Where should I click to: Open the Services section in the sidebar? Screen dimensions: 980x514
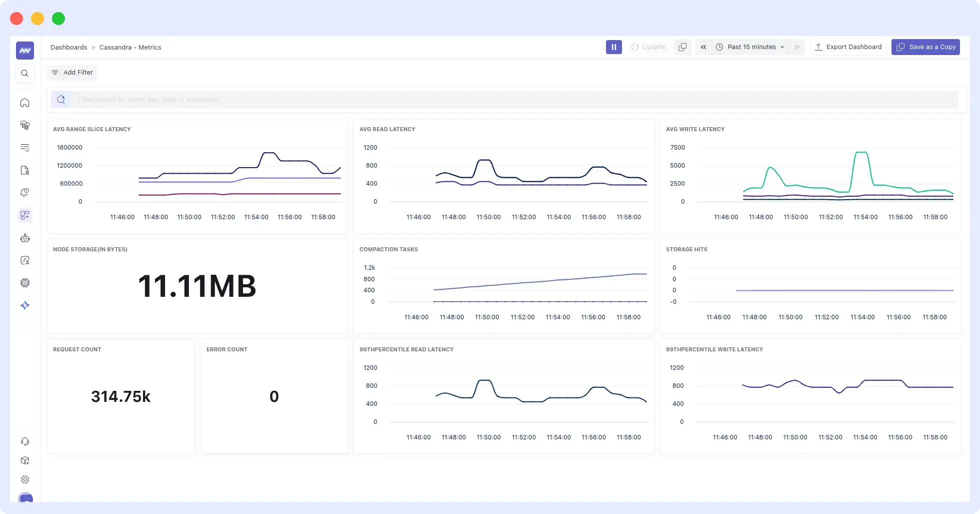[x=24, y=125]
